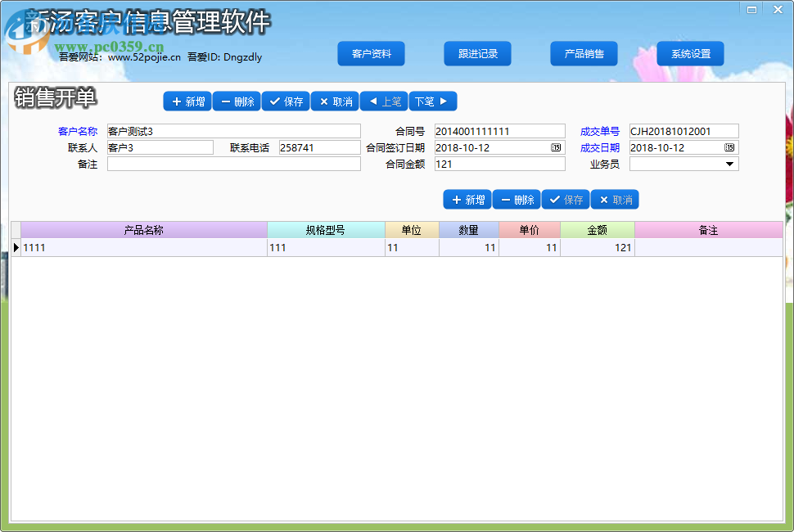The height and width of the screenshot is (532, 794).
Task: Open the 产品销售 product sales section
Action: point(584,53)
